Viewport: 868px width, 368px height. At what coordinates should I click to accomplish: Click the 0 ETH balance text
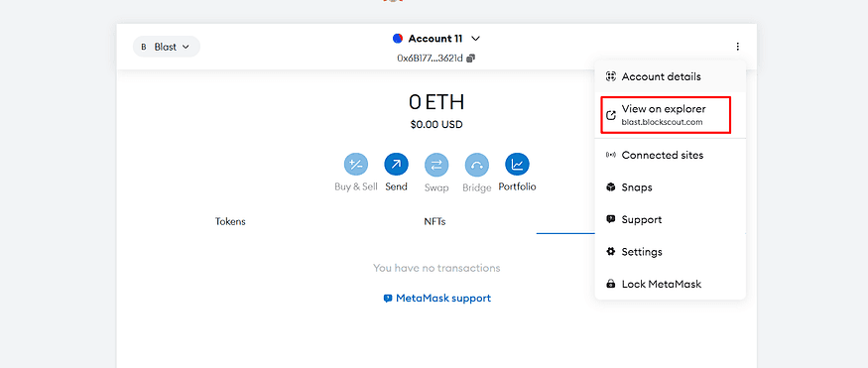point(436,102)
